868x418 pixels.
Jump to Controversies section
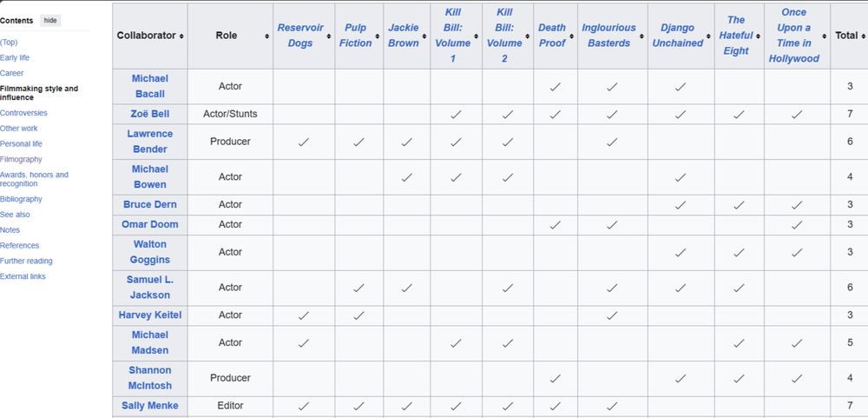pyautogui.click(x=23, y=113)
